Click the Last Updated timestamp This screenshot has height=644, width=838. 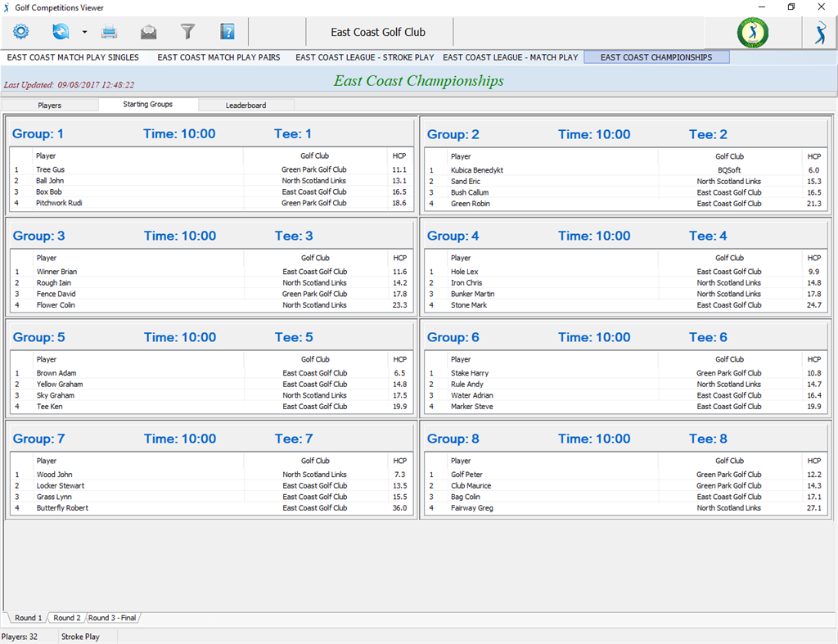69,84
